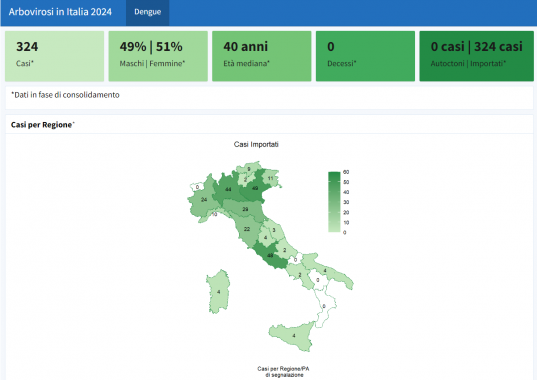Click the Casi Importati map title
This screenshot has height=380, width=537.
(x=256, y=144)
